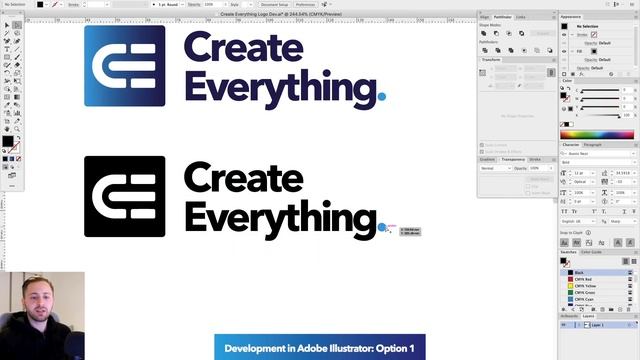The height and width of the screenshot is (360, 640).
Task: Toggle All Caps in Character panel
Action: coord(564,211)
